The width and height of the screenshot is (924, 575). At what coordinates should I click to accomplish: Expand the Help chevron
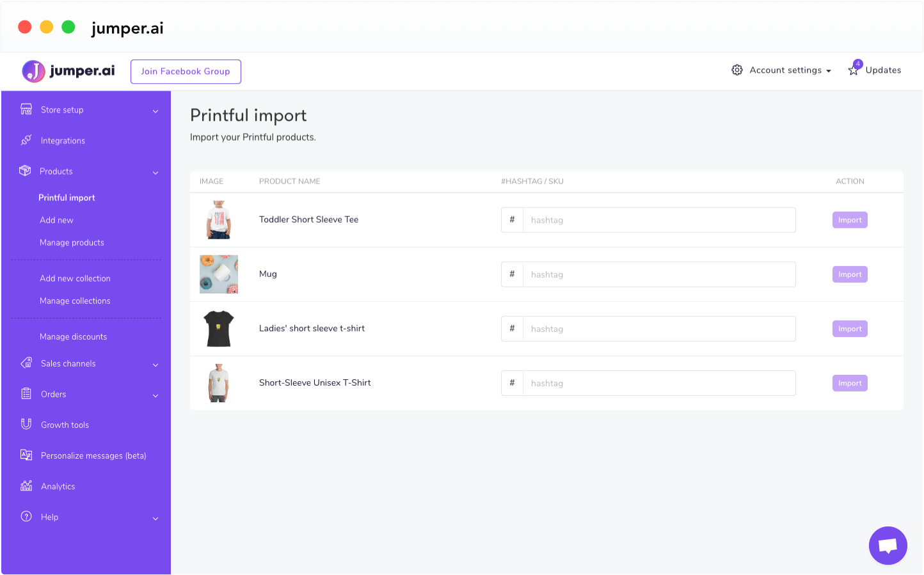click(155, 519)
